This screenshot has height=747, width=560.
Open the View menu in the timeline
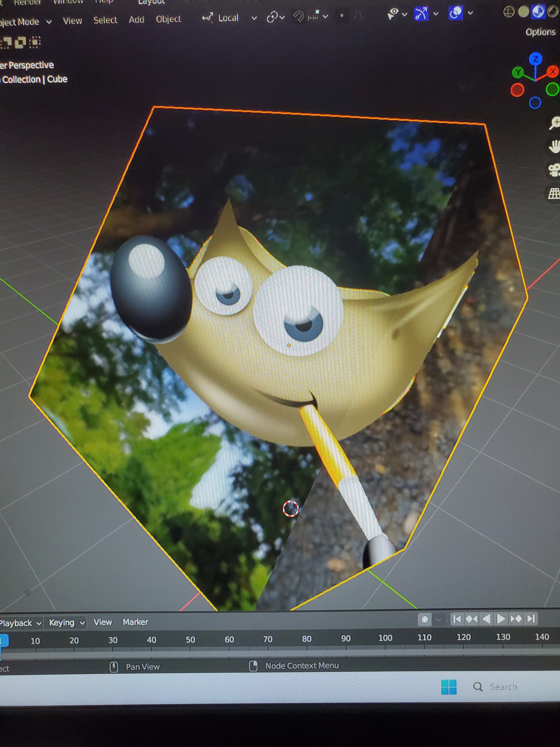[x=103, y=622]
